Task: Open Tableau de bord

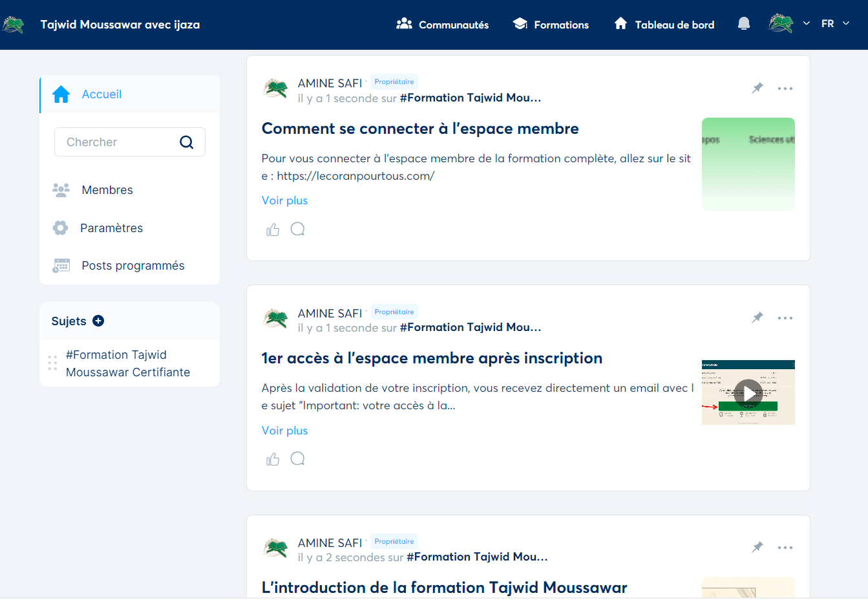Action: point(664,25)
